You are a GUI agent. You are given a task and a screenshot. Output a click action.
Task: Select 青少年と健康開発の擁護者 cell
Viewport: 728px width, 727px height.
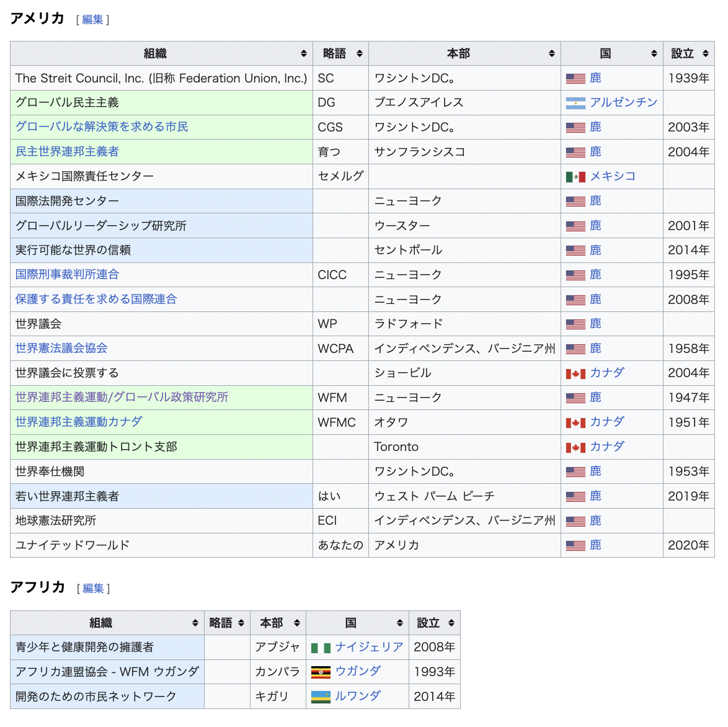pos(107,647)
